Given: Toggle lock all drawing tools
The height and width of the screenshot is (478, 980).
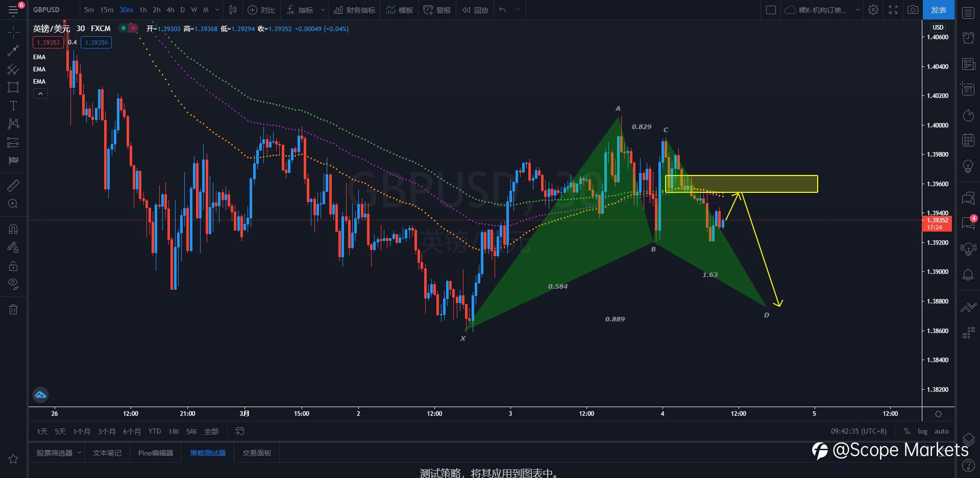Looking at the screenshot, I should point(13,266).
